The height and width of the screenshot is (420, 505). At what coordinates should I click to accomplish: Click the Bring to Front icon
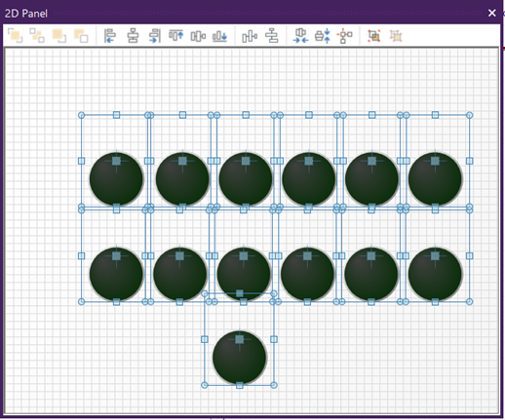[x=15, y=35]
